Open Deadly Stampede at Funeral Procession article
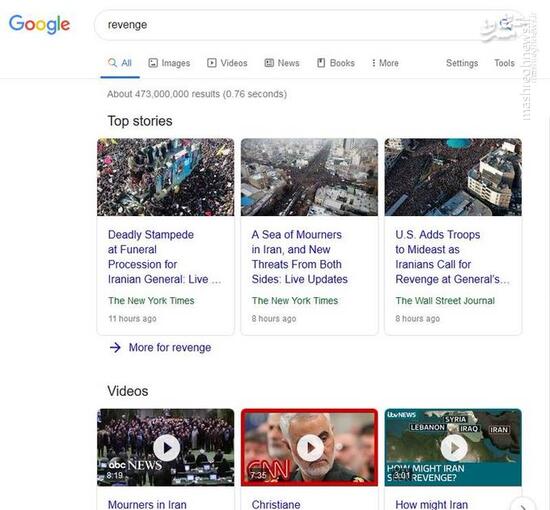550x510 pixels. click(x=164, y=257)
